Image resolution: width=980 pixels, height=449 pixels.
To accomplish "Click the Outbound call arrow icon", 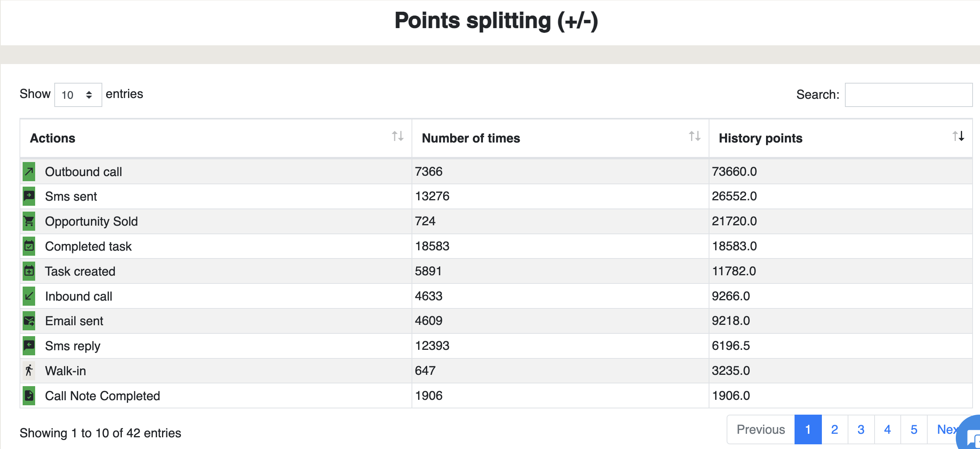I will click(x=29, y=172).
